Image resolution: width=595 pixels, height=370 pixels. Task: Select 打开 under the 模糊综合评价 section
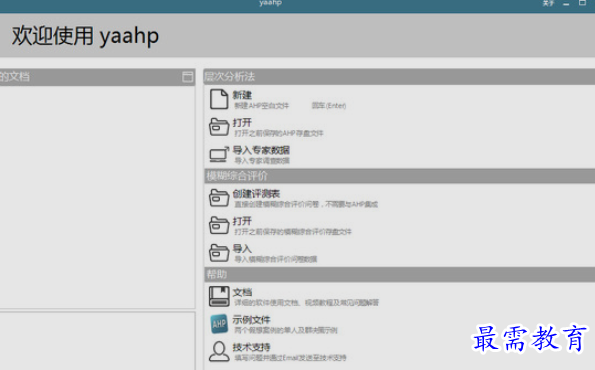(x=242, y=221)
